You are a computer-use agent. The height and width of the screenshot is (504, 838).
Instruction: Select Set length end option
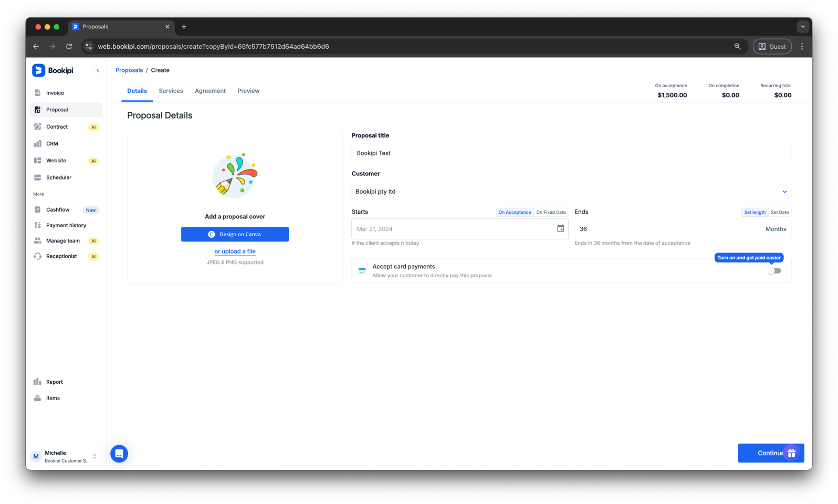[755, 212]
